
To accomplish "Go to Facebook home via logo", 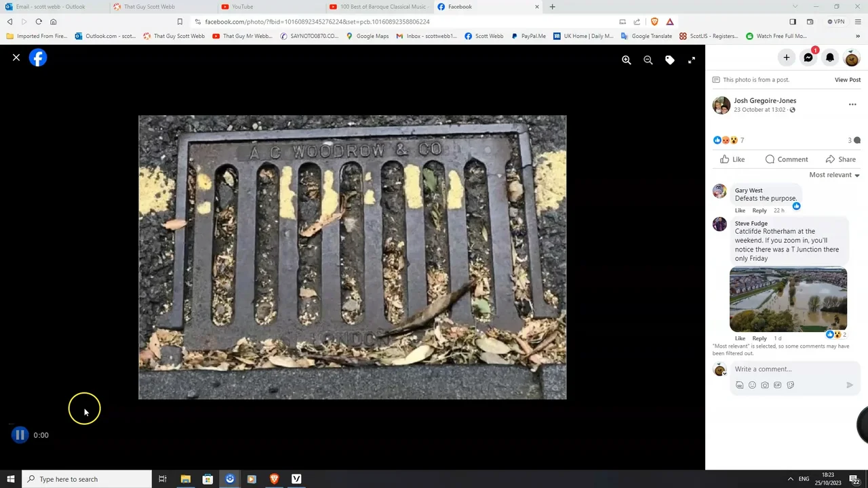I will pos(38,58).
